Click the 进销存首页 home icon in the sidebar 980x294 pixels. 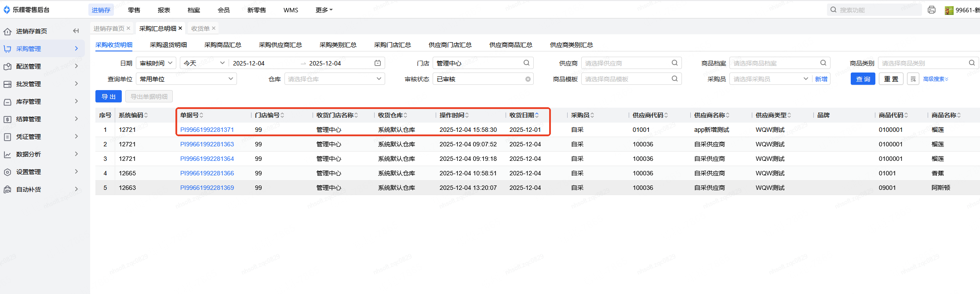point(7,31)
